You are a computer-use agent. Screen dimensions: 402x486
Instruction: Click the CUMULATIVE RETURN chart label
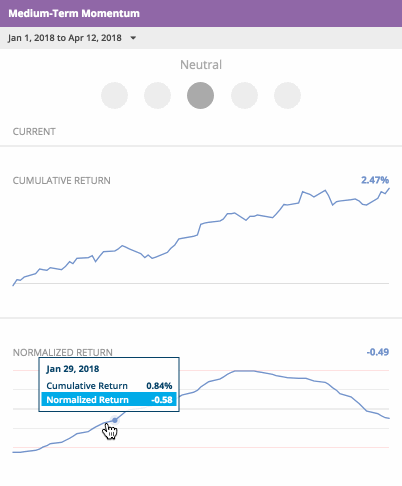[x=62, y=181]
